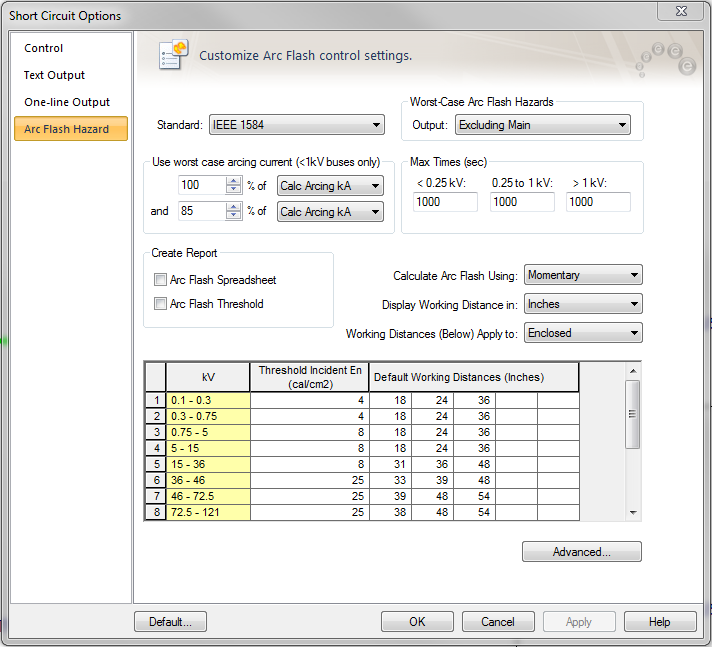
Task: Click the Help button
Action: pos(660,622)
